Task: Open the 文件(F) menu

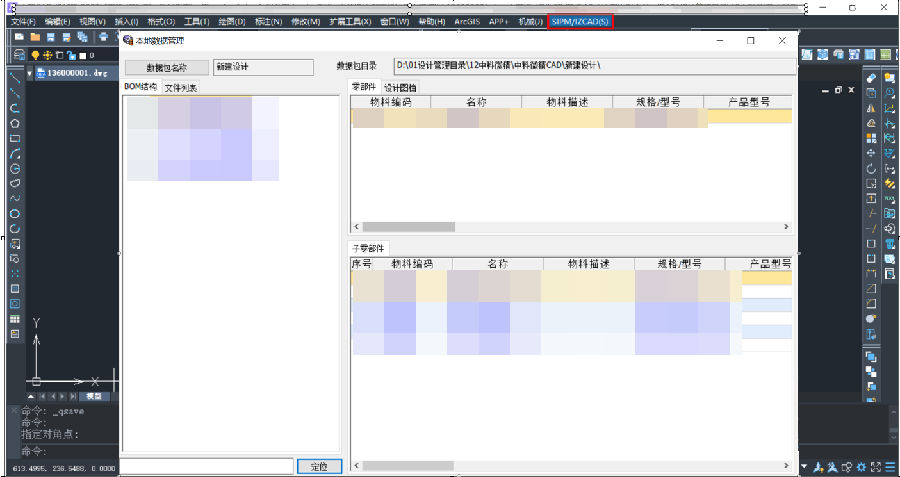Action: tap(24, 22)
